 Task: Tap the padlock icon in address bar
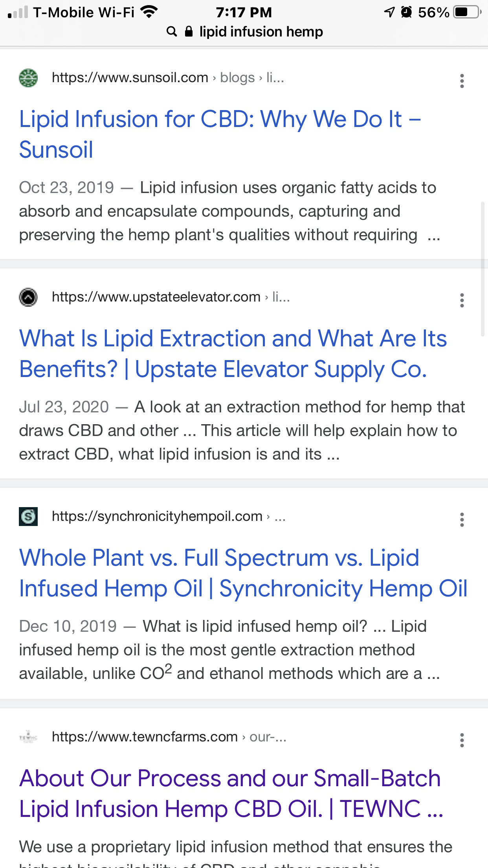pos(189,31)
